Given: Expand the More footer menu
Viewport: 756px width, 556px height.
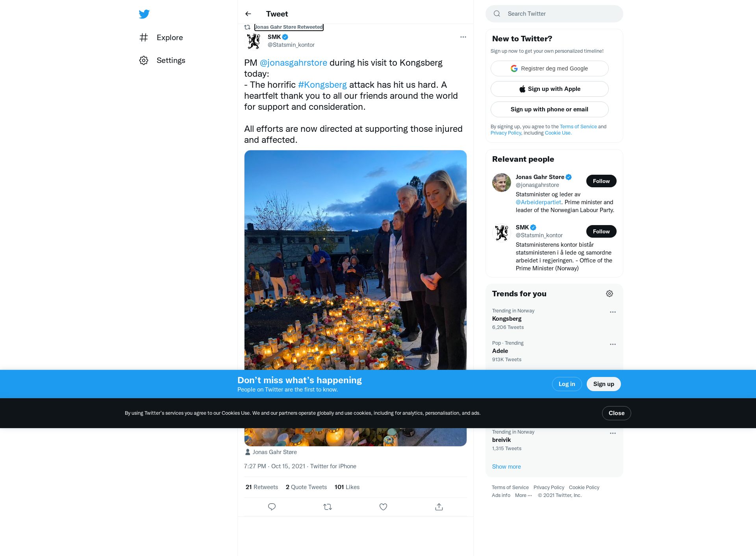Looking at the screenshot, I should point(523,495).
